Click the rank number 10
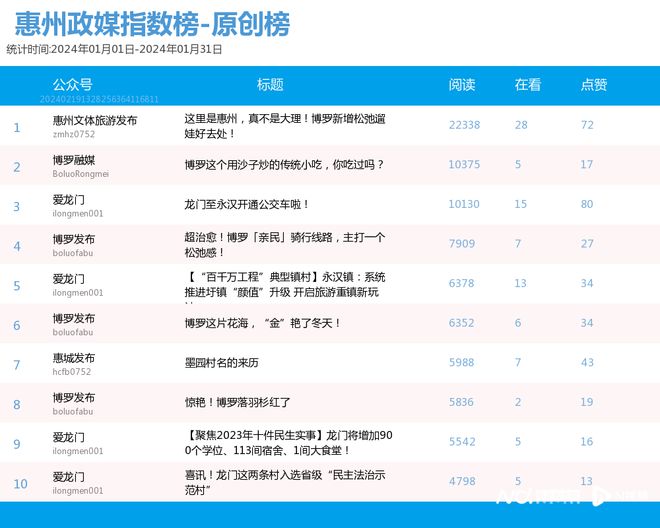Image resolution: width=660 pixels, height=528 pixels. tap(20, 484)
